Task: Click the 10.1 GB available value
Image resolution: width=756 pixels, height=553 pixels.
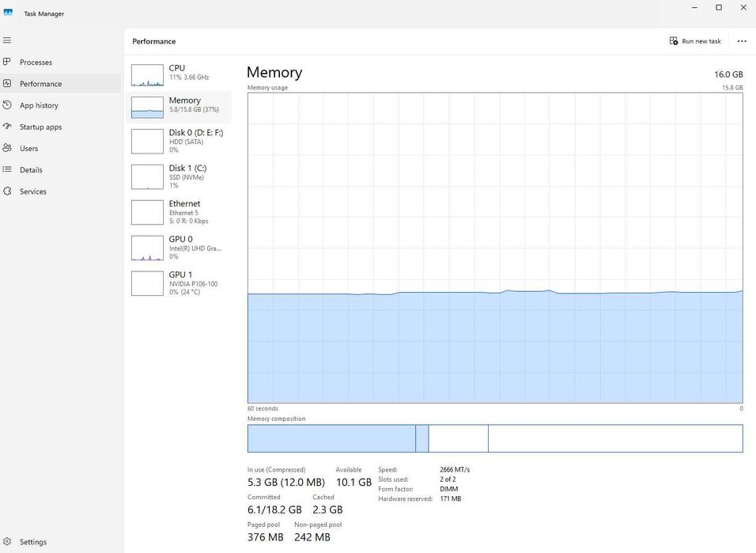Action: (353, 482)
